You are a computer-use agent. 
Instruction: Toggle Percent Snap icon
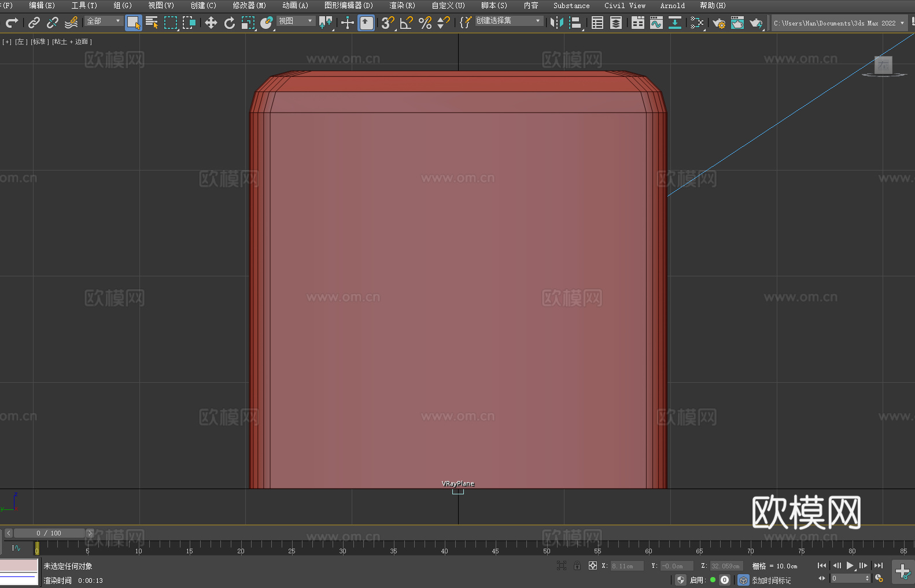[x=425, y=23]
